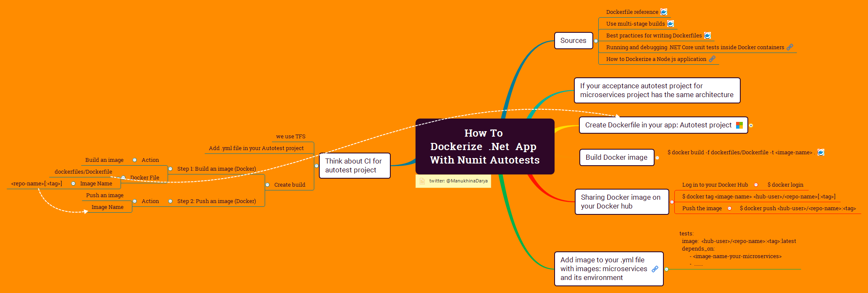868x293 pixels.
Task: Collapse the Sources branch
Action: (x=596, y=41)
